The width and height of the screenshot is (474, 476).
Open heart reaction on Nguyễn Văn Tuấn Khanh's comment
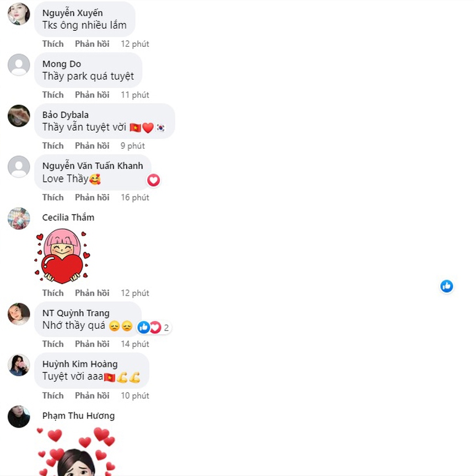coord(153,180)
